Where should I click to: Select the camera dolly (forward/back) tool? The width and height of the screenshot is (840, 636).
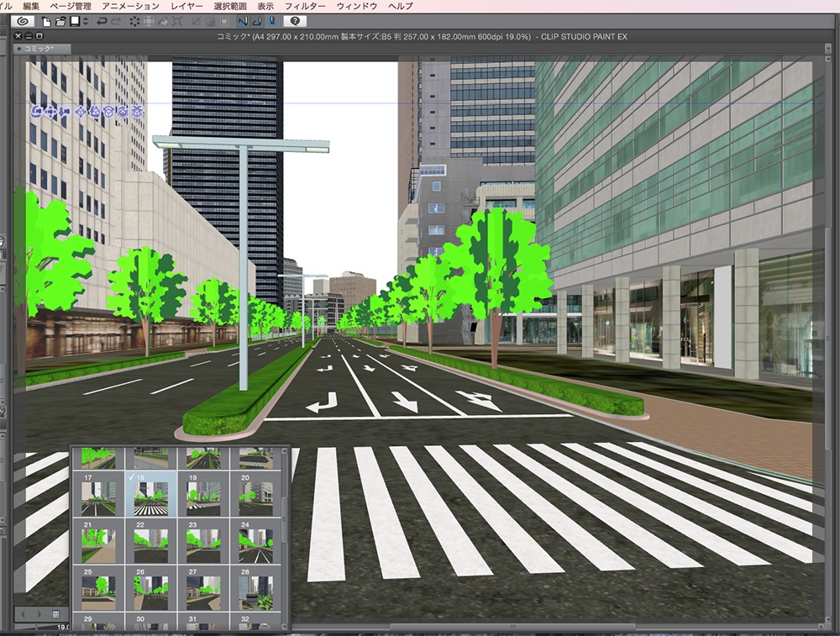(64, 112)
